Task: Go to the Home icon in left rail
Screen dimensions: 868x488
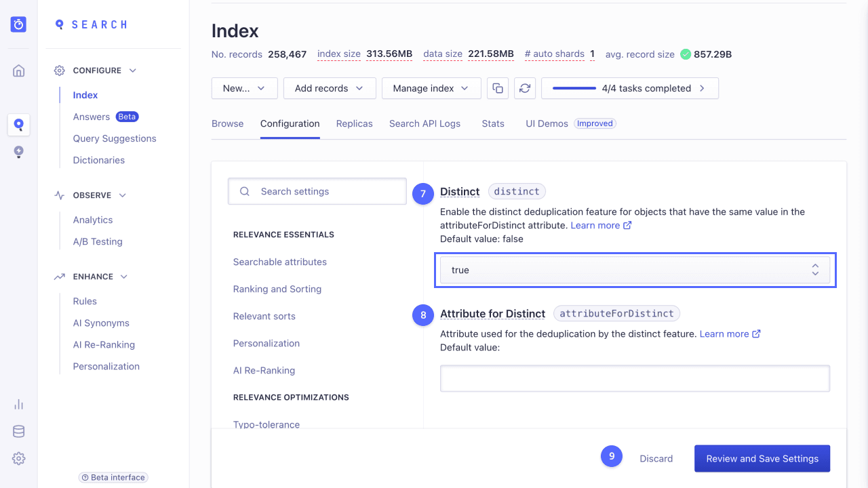Action: [18, 70]
